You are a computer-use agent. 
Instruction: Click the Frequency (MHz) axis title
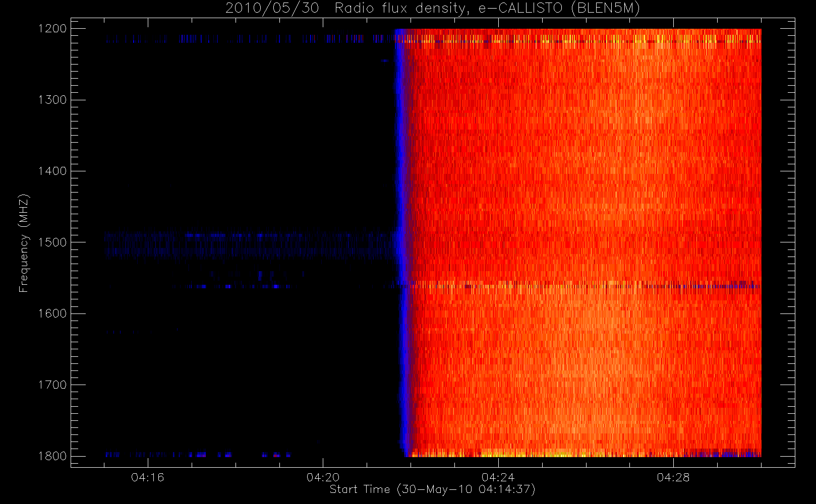[24, 243]
